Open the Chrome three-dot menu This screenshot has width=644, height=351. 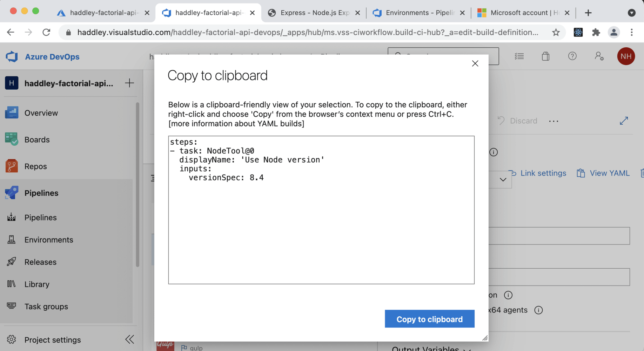tap(632, 32)
